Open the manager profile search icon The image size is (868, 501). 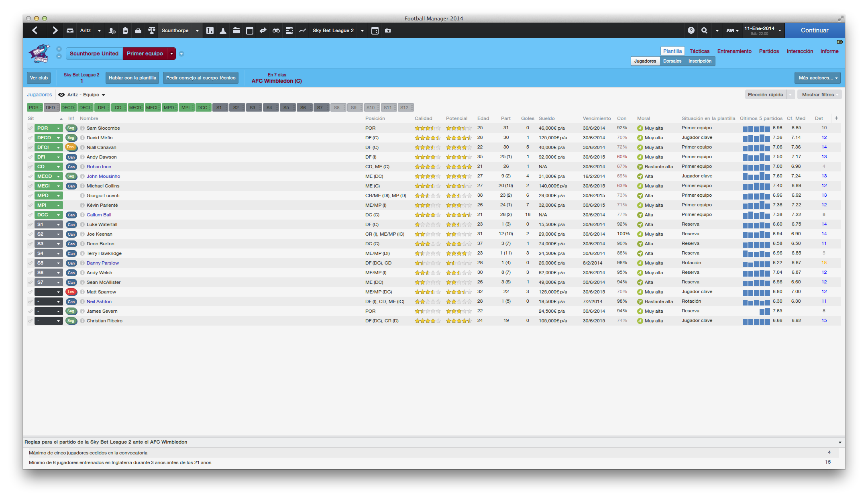tap(112, 31)
